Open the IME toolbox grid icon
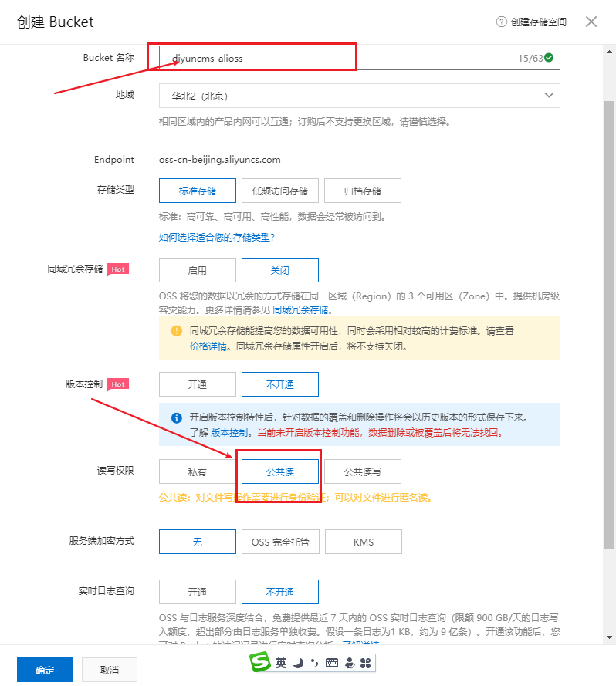 tap(366, 664)
